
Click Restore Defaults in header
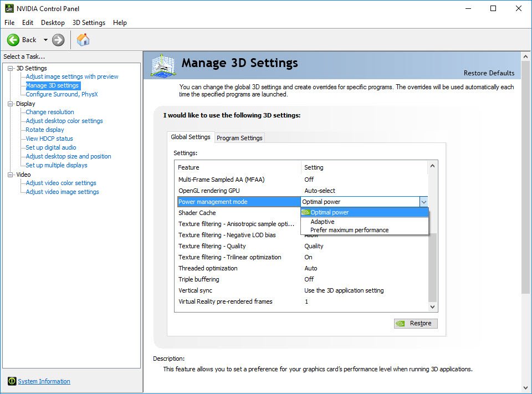pyautogui.click(x=489, y=73)
